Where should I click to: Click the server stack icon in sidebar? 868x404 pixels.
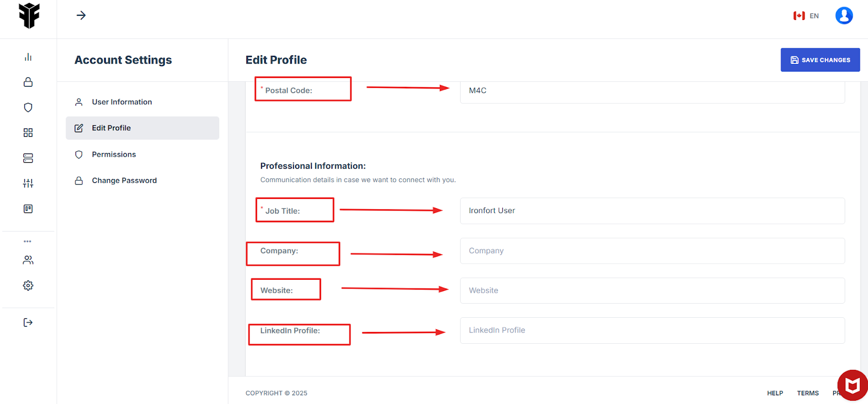[x=28, y=158]
